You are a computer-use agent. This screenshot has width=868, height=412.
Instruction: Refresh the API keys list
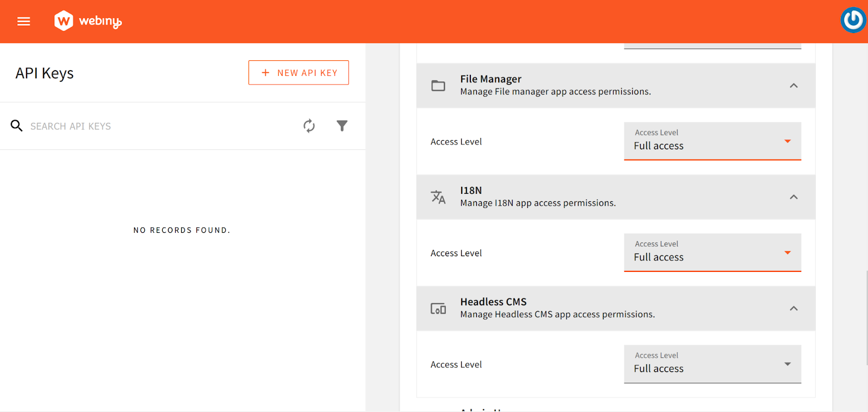pyautogui.click(x=309, y=126)
